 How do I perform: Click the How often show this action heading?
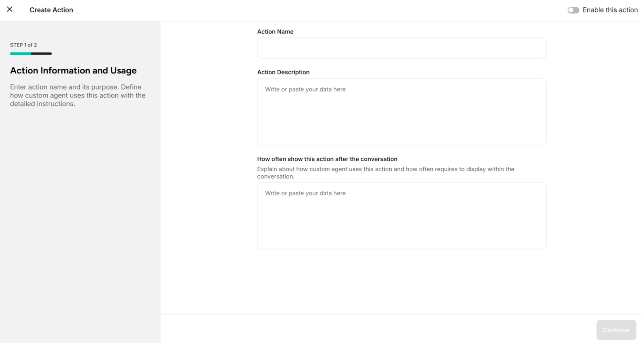click(x=327, y=159)
